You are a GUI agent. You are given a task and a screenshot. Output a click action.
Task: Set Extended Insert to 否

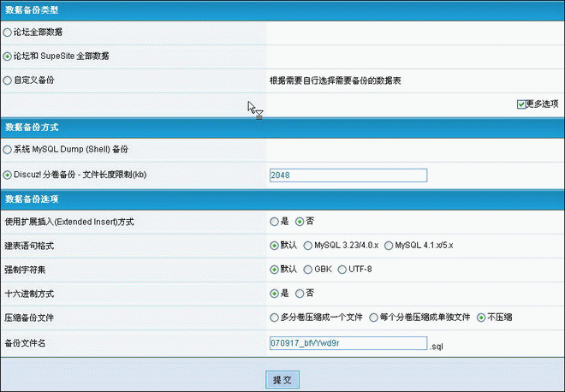pos(300,222)
